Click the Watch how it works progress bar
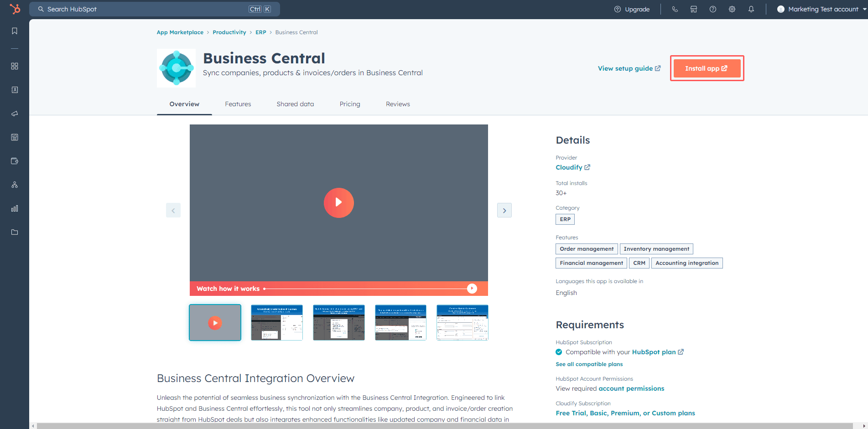The height and width of the screenshot is (429, 868). point(339,289)
